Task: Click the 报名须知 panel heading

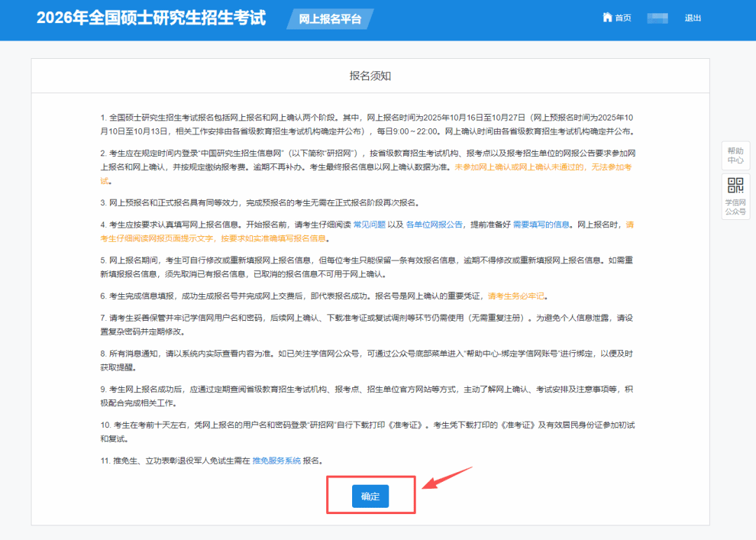Action: (370, 76)
